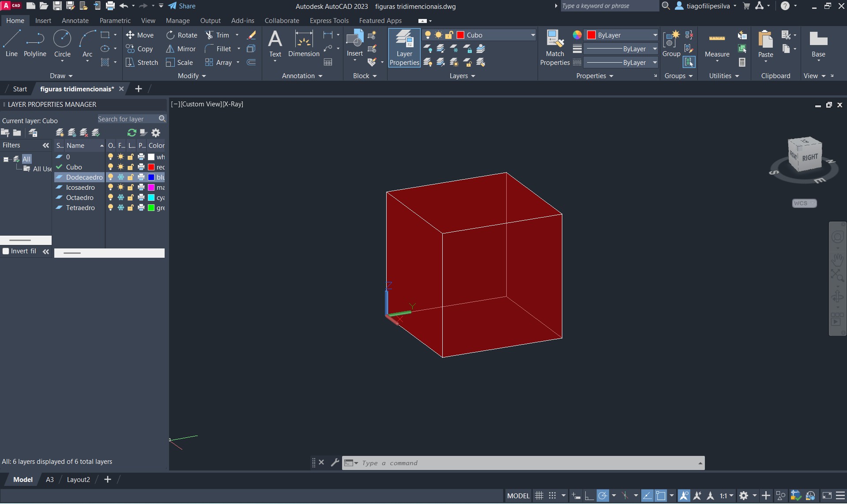Activate the Rotate tool
The width and height of the screenshot is (847, 504).
pyautogui.click(x=181, y=35)
